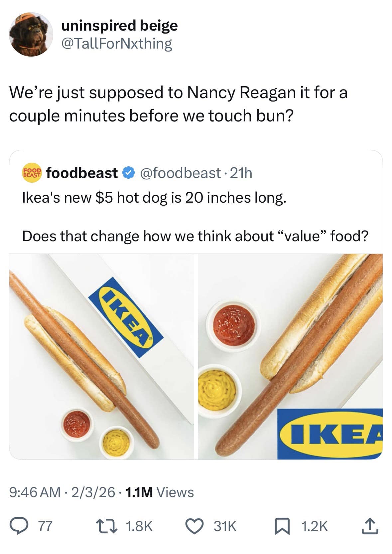Screen dimensions: 392x554
Task: View the 1.1M Views count
Action: (x=160, y=492)
